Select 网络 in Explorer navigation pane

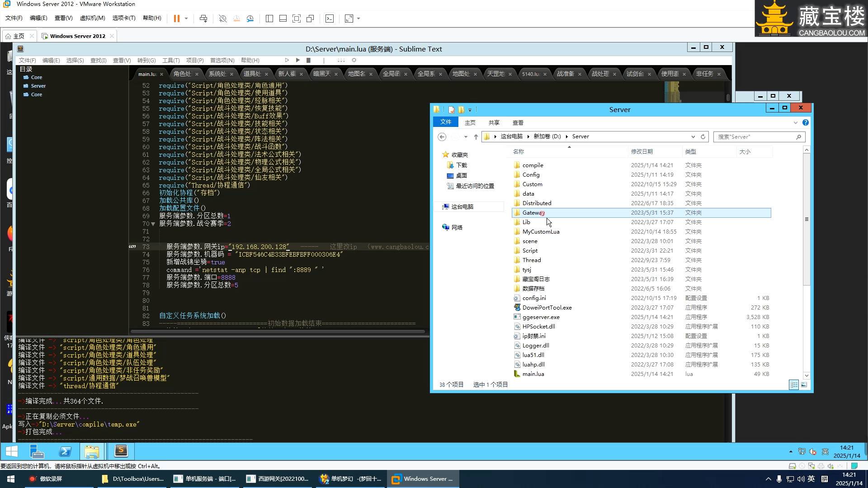point(457,227)
